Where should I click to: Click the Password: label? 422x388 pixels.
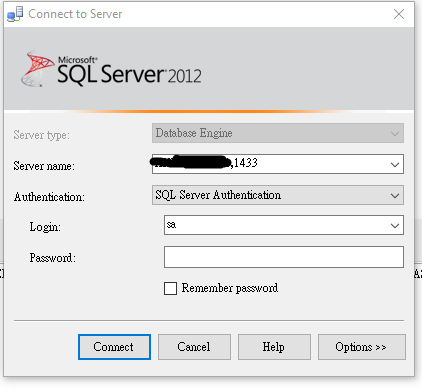(x=53, y=258)
